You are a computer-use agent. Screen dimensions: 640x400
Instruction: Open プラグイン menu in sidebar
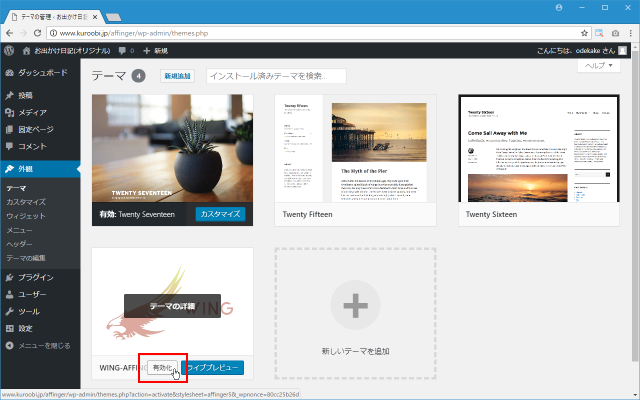click(40, 278)
